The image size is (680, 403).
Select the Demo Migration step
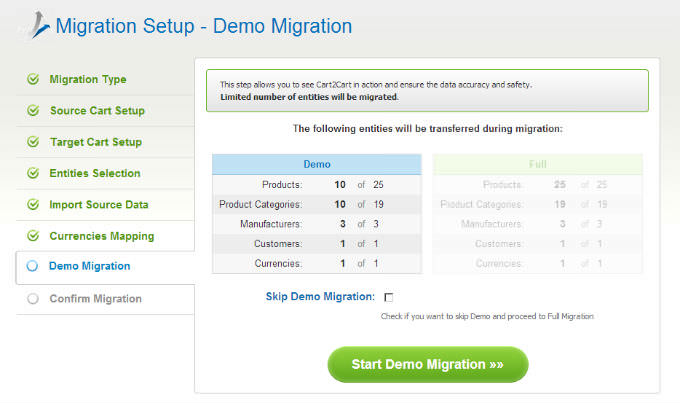tap(89, 266)
